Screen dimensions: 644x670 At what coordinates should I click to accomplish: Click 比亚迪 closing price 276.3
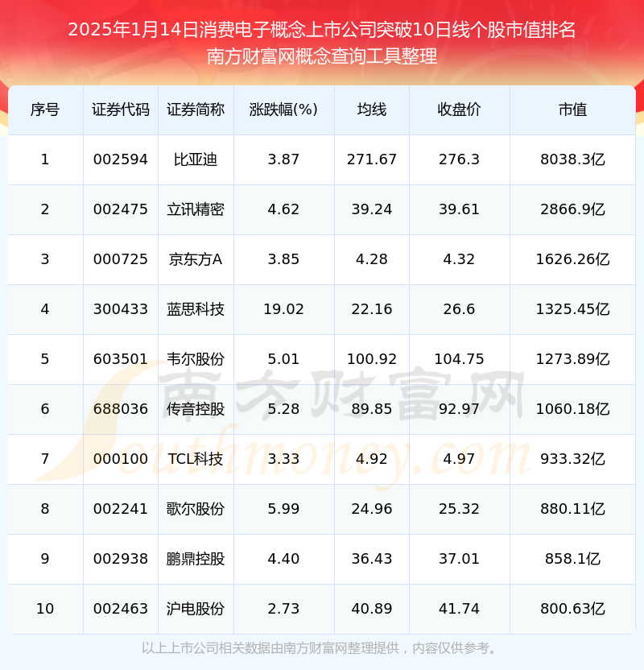pos(459,159)
